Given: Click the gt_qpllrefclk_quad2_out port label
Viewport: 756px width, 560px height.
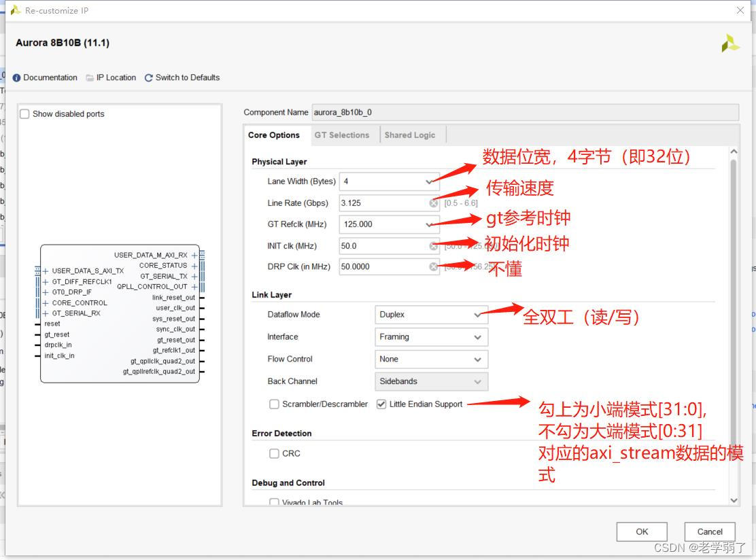Looking at the screenshot, I should 159,372.
